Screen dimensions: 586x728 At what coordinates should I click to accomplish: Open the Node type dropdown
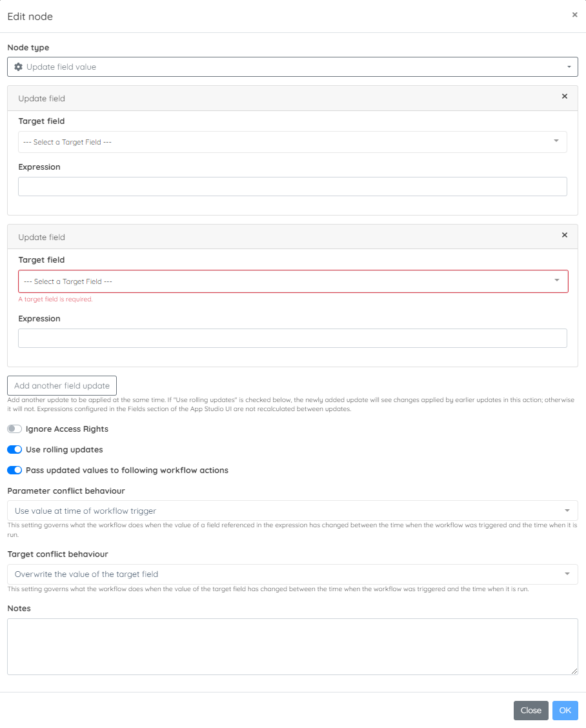pyautogui.click(x=292, y=67)
